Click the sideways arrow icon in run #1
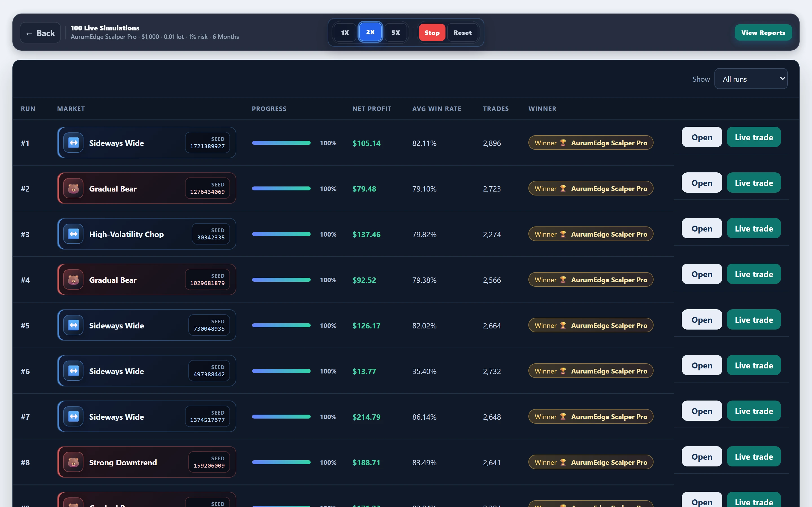 (73, 143)
